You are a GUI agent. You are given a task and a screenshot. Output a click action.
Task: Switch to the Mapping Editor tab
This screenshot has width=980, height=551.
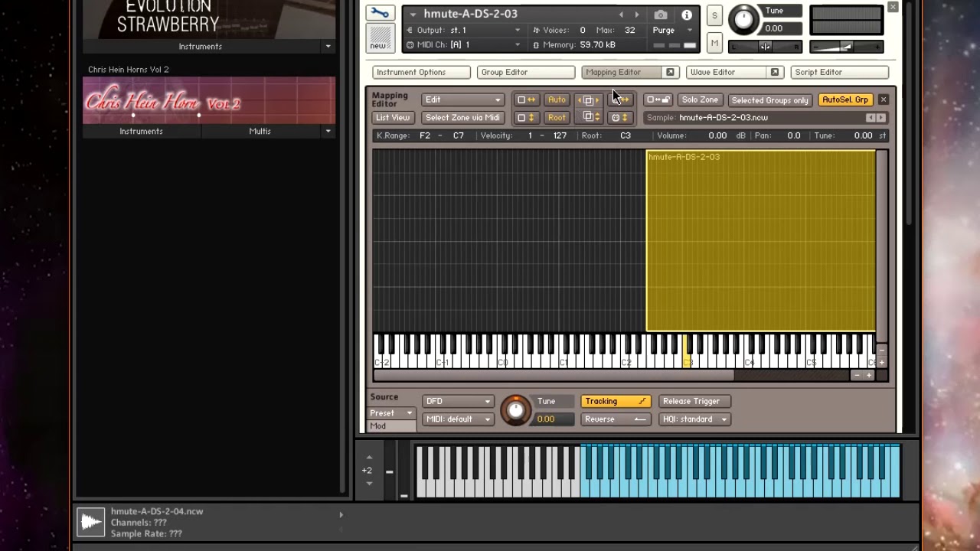[x=622, y=72]
